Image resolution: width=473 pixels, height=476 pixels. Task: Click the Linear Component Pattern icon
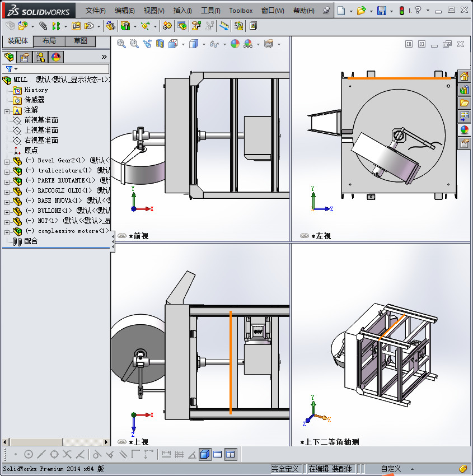click(x=56, y=26)
